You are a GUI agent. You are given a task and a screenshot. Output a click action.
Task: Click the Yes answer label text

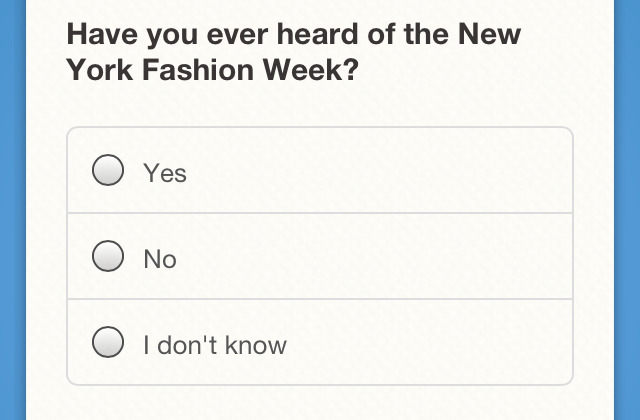point(165,173)
